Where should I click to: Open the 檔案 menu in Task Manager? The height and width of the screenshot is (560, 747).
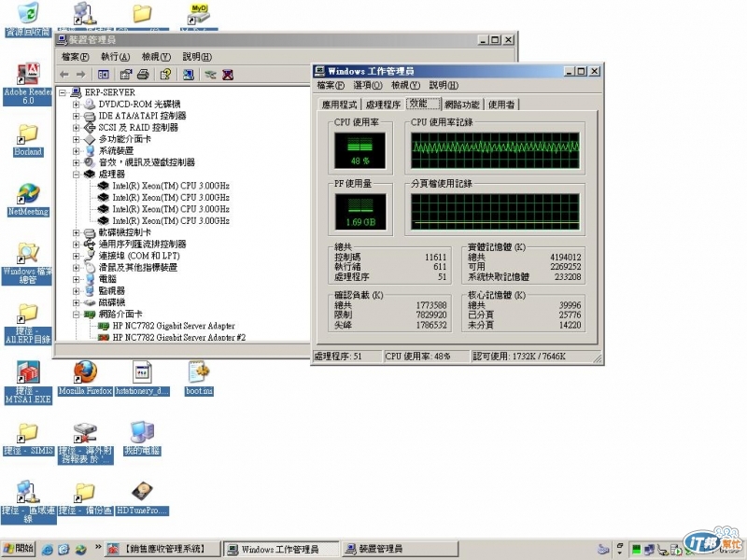331,85
